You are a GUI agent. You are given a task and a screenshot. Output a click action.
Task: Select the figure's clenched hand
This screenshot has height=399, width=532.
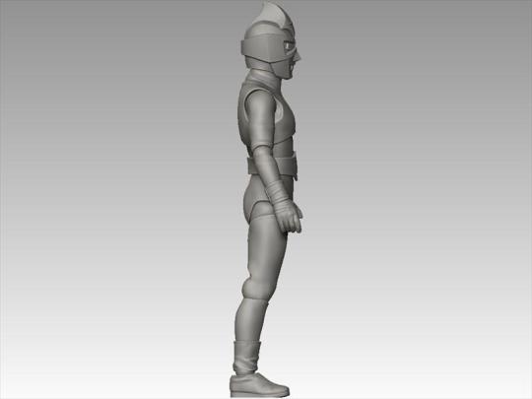click(289, 216)
